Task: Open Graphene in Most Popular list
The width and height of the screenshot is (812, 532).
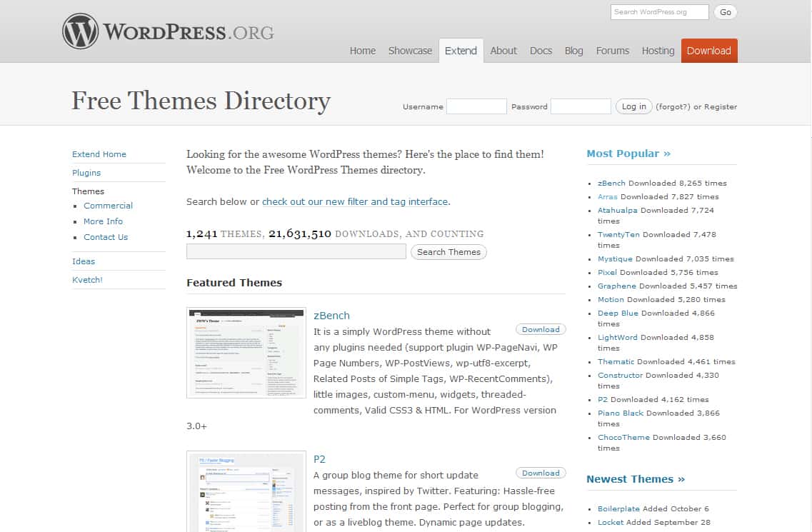Action: (617, 286)
